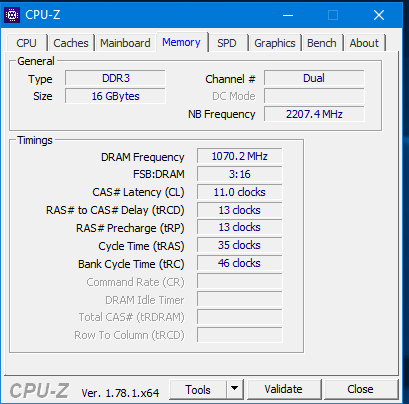Click the Channel # label
The image size is (409, 404).
(230, 79)
